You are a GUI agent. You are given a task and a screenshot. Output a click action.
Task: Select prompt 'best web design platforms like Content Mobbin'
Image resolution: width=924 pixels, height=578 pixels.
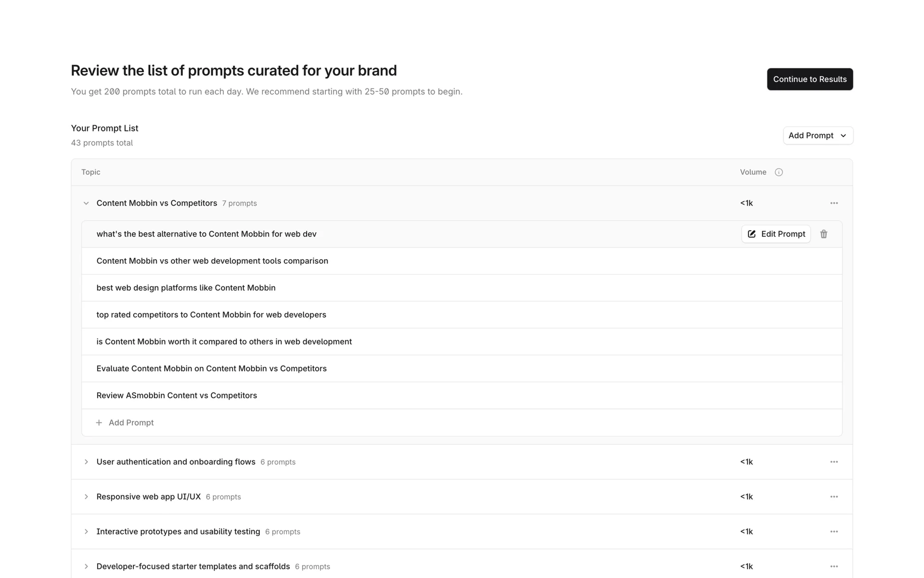[x=186, y=288]
